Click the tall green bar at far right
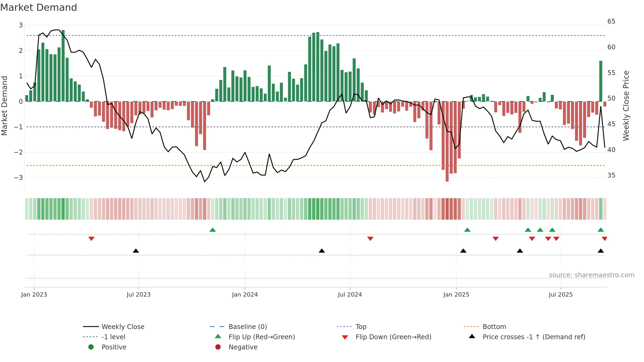The width and height of the screenshot is (644, 362). point(601,81)
